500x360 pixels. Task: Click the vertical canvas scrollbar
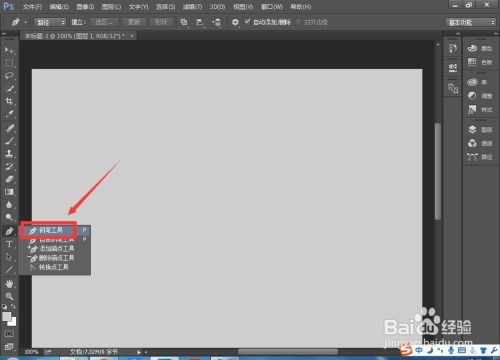[x=438, y=171]
